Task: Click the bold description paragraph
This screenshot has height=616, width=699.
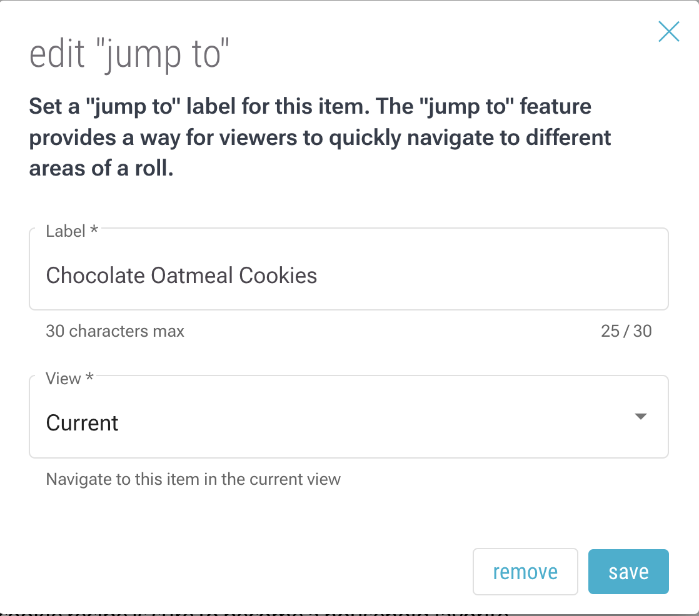Action: click(319, 137)
